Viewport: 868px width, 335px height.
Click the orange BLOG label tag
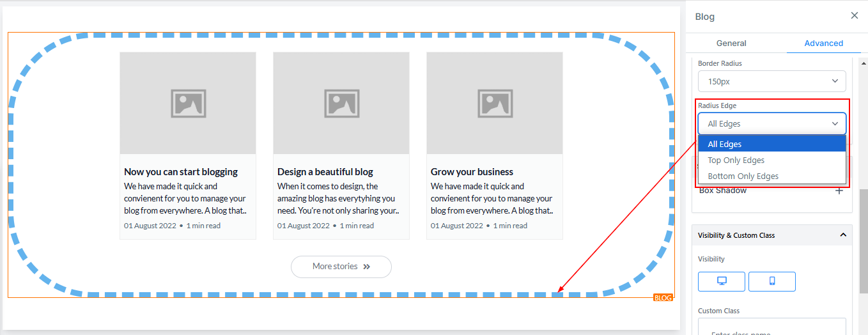click(663, 298)
